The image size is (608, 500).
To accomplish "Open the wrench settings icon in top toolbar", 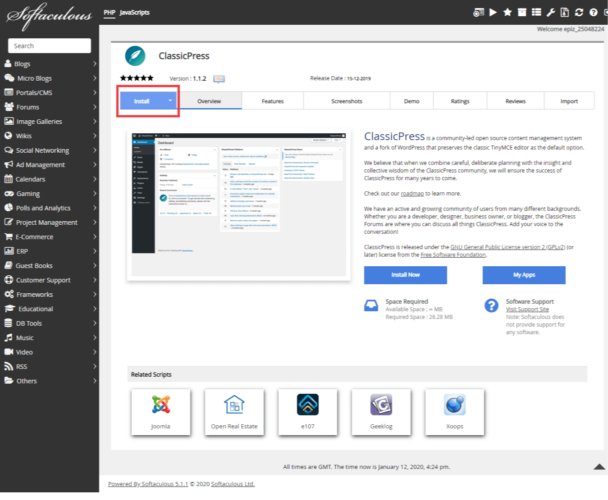I will [x=549, y=12].
